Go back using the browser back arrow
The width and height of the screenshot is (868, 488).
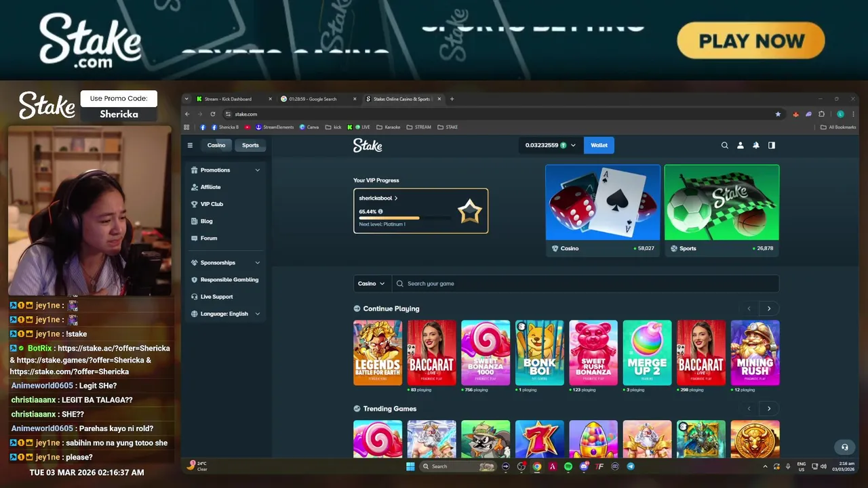pos(187,114)
